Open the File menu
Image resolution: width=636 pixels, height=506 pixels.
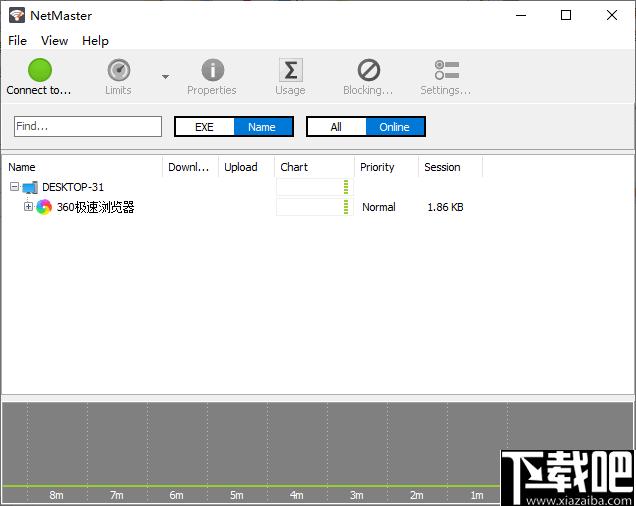tap(17, 41)
